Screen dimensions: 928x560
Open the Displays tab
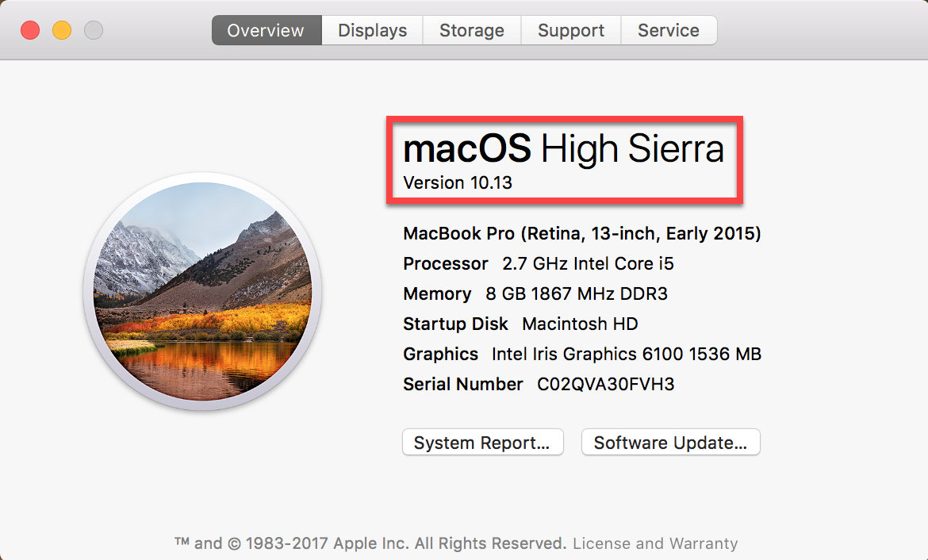(372, 31)
